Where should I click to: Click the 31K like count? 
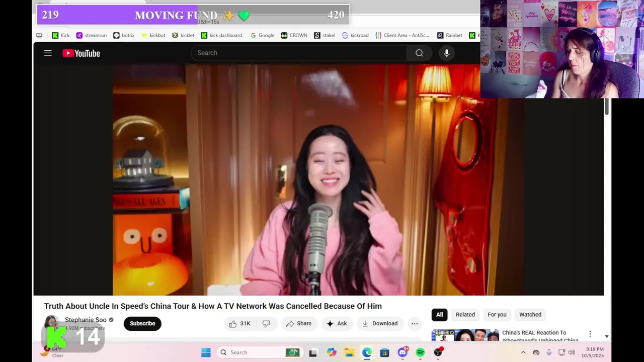pyautogui.click(x=245, y=324)
